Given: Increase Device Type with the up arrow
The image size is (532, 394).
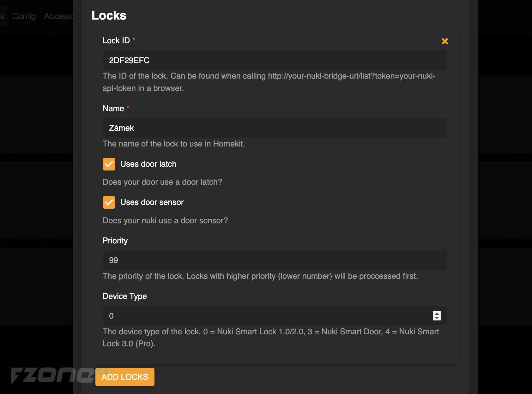Looking at the screenshot, I should (437, 313).
